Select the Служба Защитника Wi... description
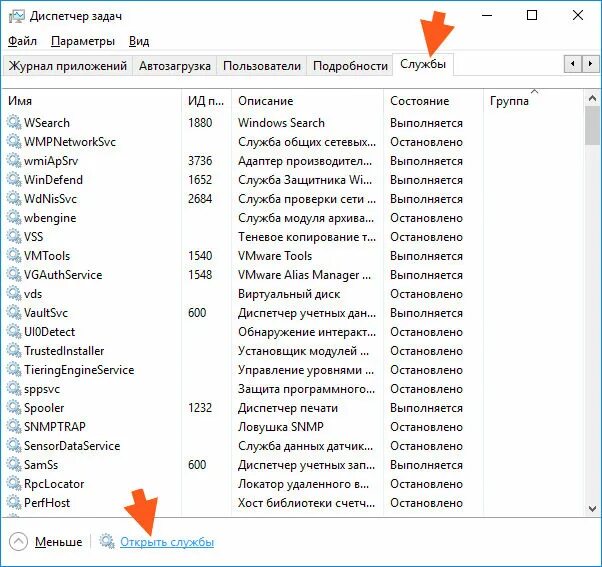 305,180
